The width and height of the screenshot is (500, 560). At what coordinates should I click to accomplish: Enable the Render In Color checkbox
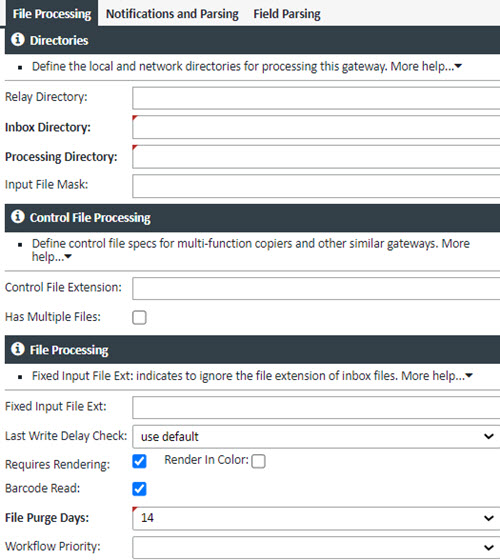[x=258, y=461]
